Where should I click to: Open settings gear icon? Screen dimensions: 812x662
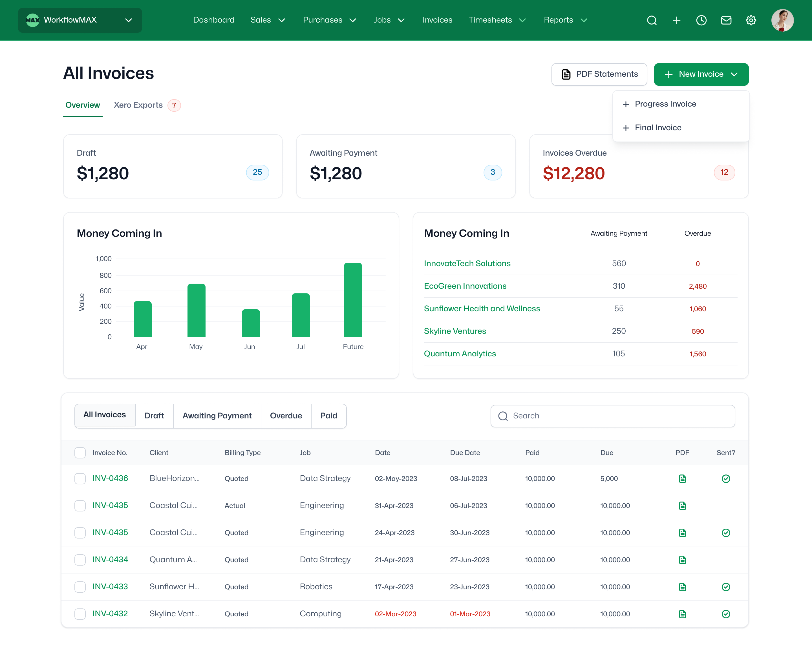pyautogui.click(x=751, y=20)
